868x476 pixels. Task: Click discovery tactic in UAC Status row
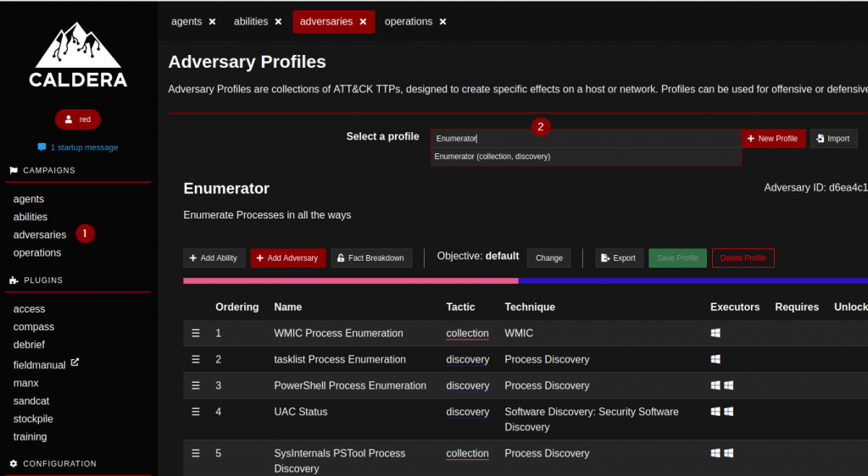pyautogui.click(x=468, y=412)
